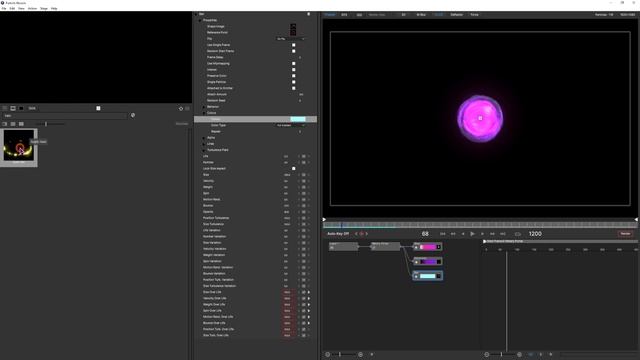This screenshot has height=360, width=640.
Task: Jump to previous keyframe in transport
Action: pyautogui.click(x=453, y=234)
